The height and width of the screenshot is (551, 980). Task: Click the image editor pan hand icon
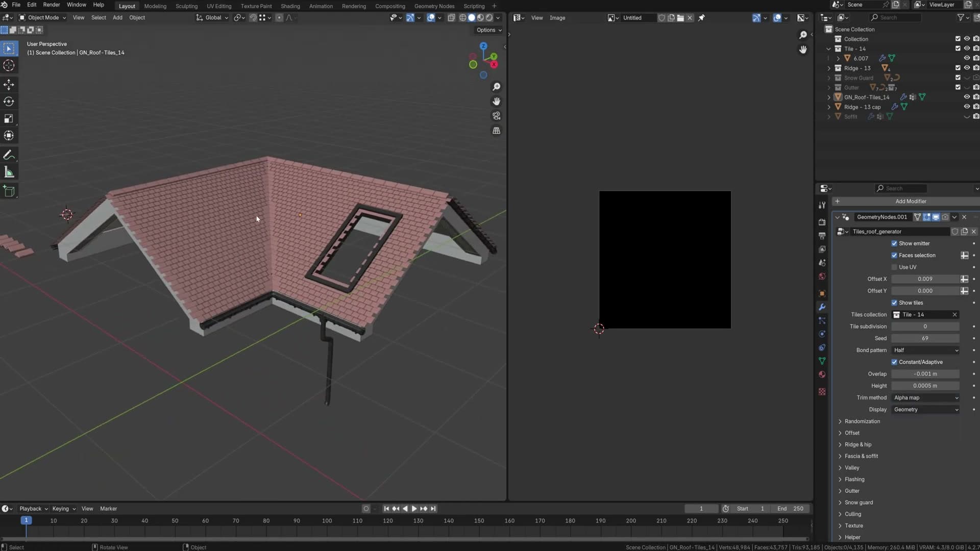tap(803, 49)
